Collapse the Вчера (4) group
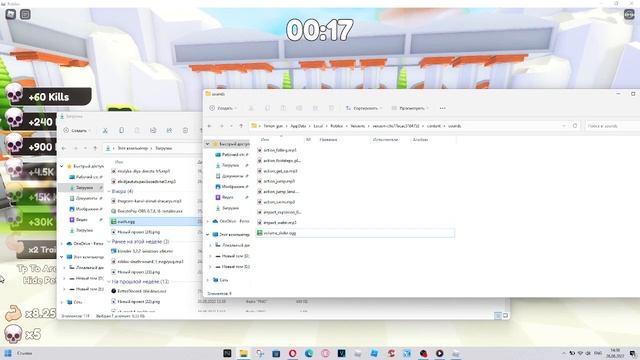 pos(109,191)
